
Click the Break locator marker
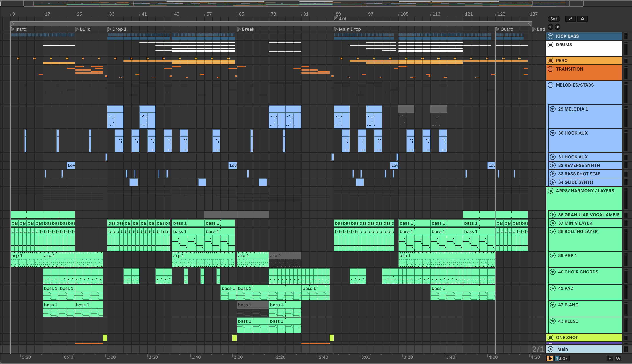pyautogui.click(x=239, y=29)
